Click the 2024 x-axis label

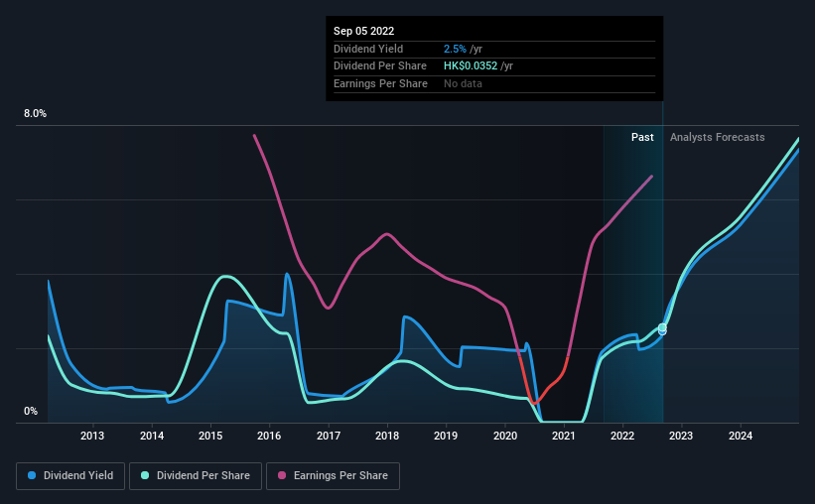(x=741, y=436)
